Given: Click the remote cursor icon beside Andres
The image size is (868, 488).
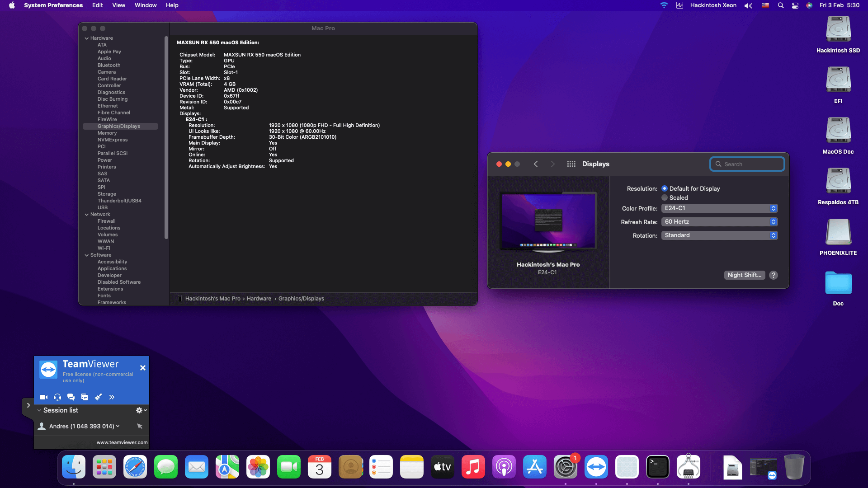Looking at the screenshot, I should (140, 426).
